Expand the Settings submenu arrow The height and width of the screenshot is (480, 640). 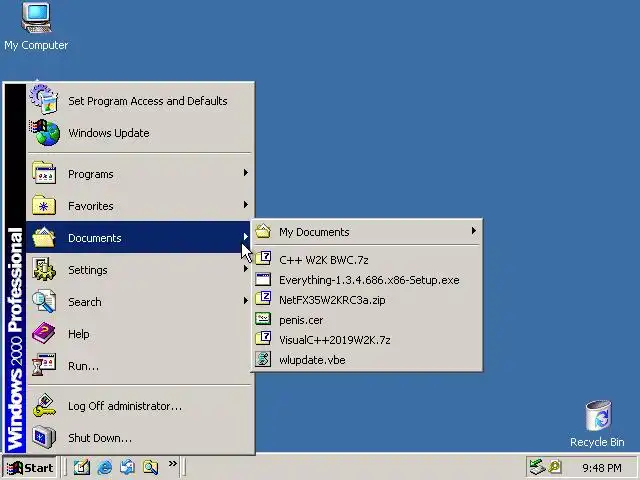click(245, 269)
